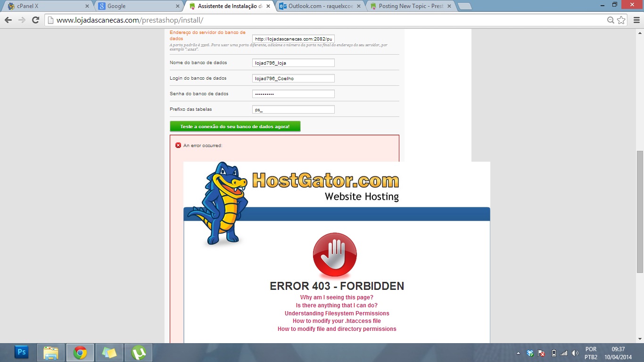Click the Login do banco de dados field
Screen dimensions: 644x362
(293, 78)
